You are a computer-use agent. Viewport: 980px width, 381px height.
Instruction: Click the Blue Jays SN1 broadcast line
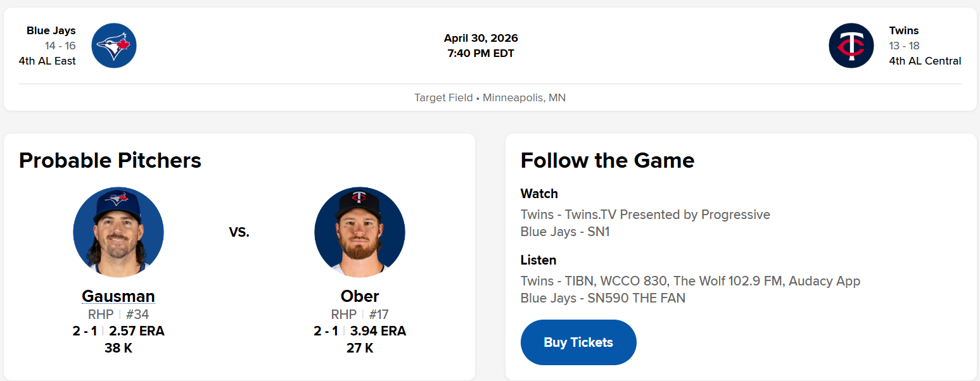coord(564,232)
